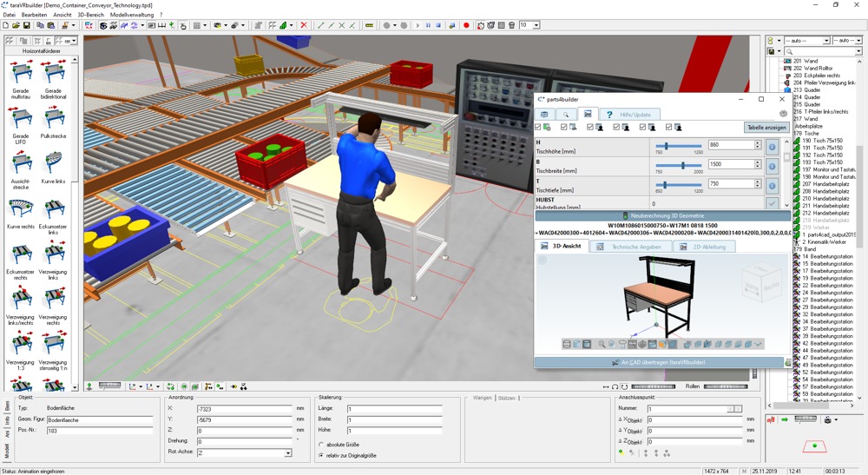This screenshot has width=868, height=475.
Task: Open the search dropdown above the object tree
Action: (x=858, y=51)
